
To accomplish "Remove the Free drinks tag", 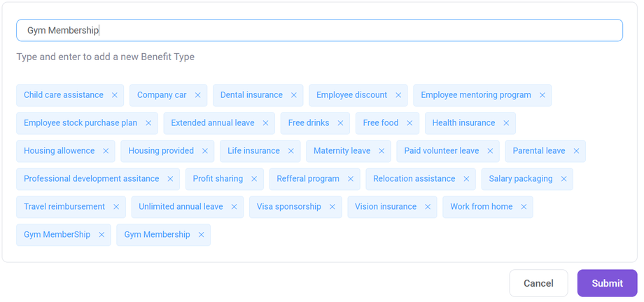I will pos(340,123).
